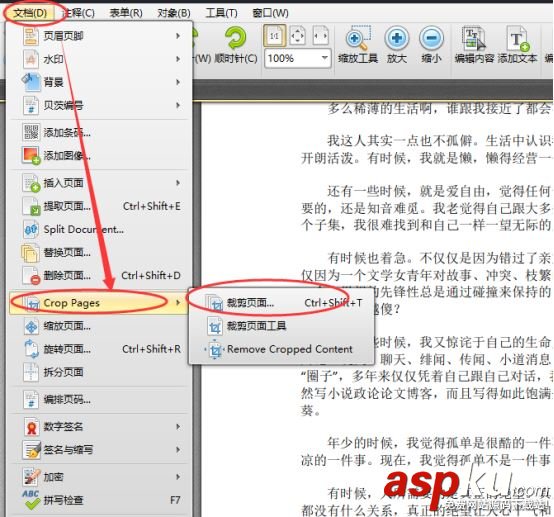Expand the 加密 submenu arrow
This screenshot has height=517, width=554.
[x=178, y=477]
